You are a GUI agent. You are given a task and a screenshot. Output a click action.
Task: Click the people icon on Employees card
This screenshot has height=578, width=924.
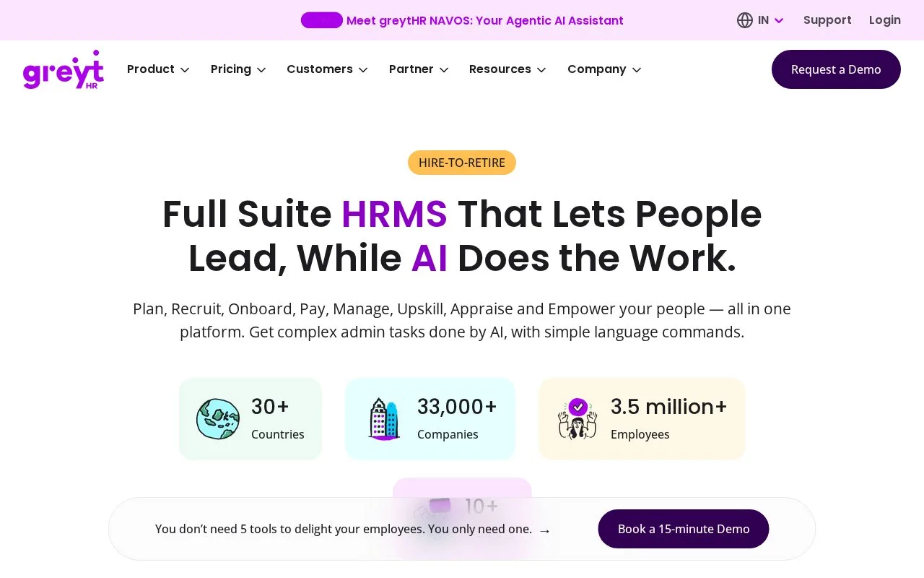pyautogui.click(x=577, y=419)
